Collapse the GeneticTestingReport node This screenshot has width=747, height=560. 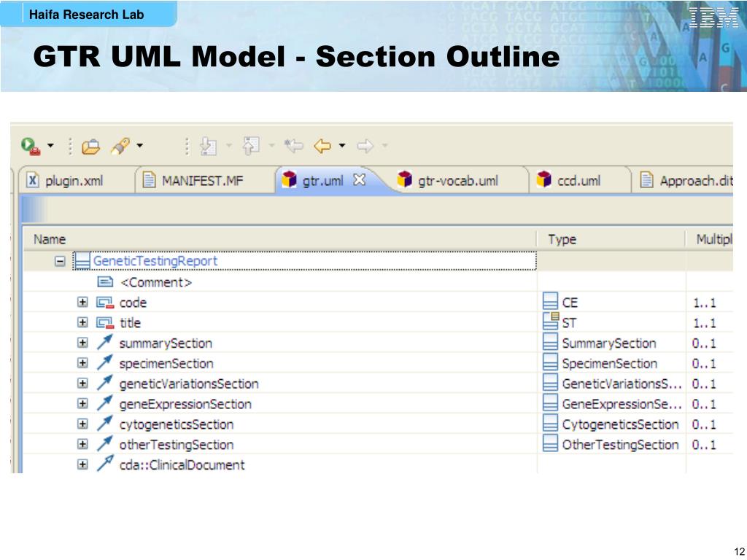60,261
